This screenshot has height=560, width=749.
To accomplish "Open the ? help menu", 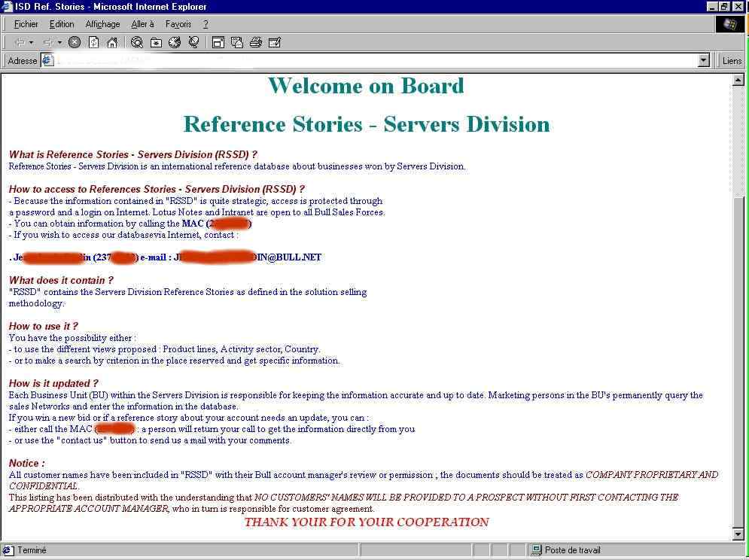I will [206, 24].
